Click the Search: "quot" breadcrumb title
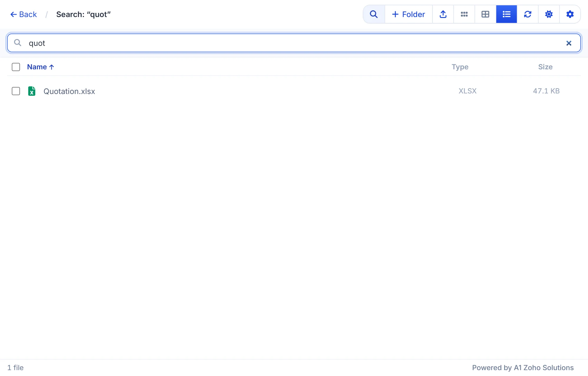588x376 pixels. click(x=83, y=14)
